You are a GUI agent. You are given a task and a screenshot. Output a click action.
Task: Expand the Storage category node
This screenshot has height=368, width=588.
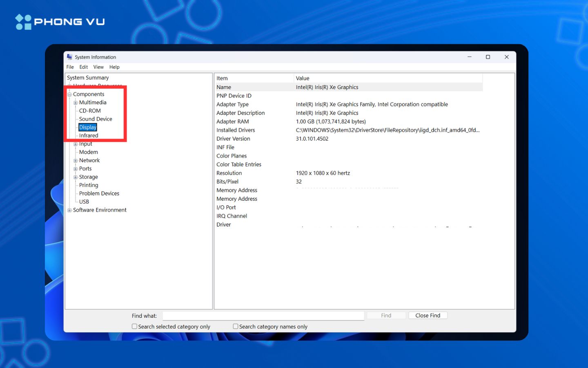76,177
